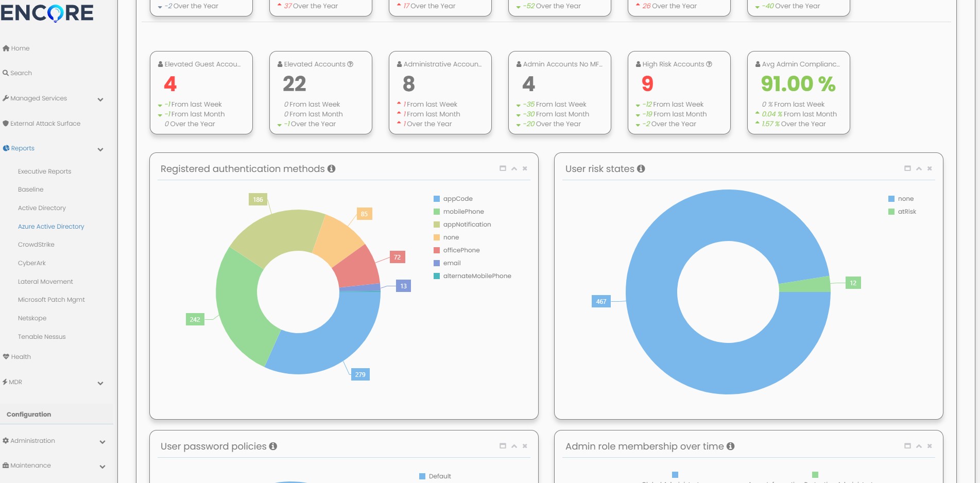Collapse the Reports sidebar section
This screenshot has height=483, width=980.
tap(100, 149)
